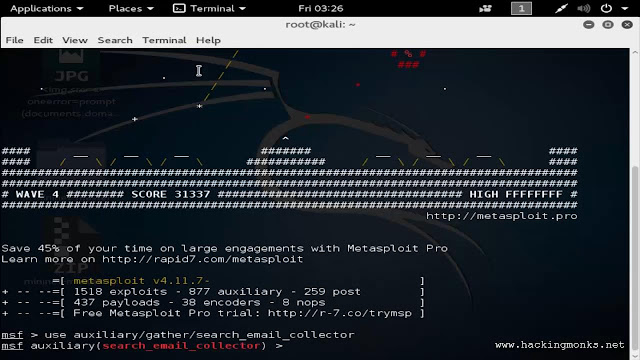Click the http://rapid7.com/metasploit URL
The height and width of the screenshot is (360, 640).
[x=202, y=259]
